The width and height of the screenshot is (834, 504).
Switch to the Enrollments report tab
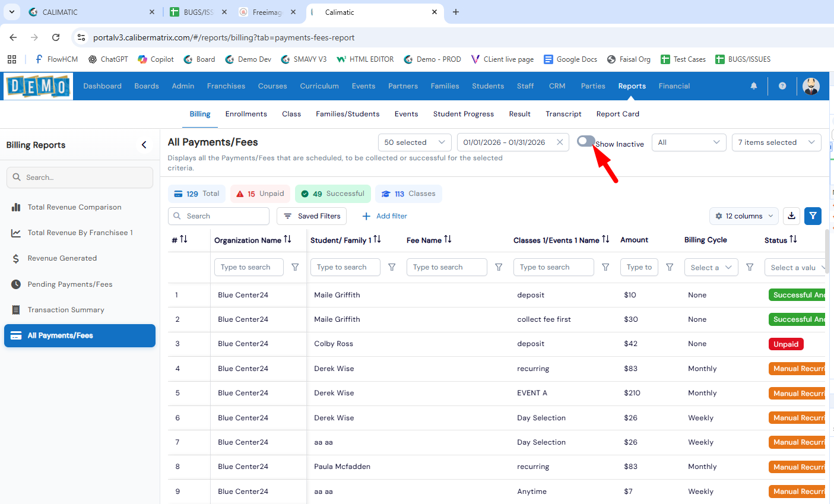246,114
